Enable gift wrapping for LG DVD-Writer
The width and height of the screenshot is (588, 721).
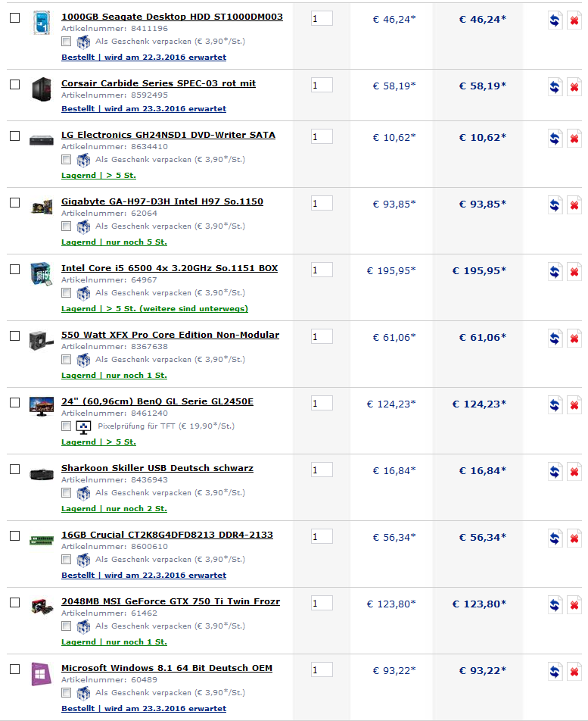click(x=67, y=160)
